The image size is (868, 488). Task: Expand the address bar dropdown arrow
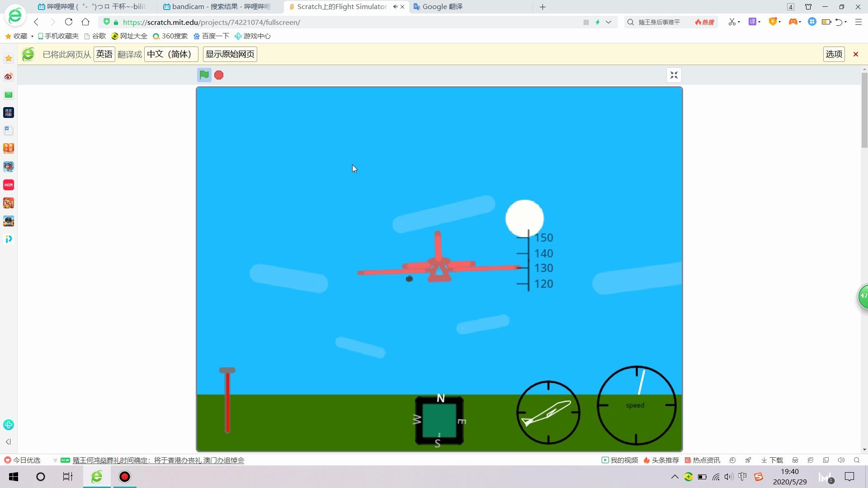tap(609, 22)
